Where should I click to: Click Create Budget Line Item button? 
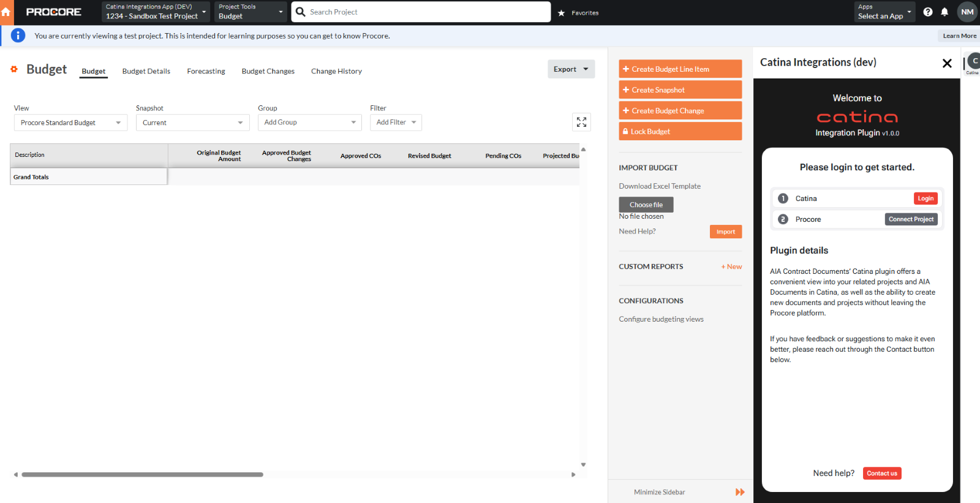pyautogui.click(x=680, y=69)
